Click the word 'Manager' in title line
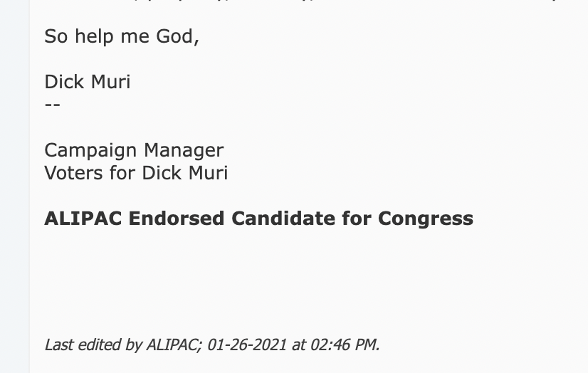The height and width of the screenshot is (373, 588). [184, 151]
